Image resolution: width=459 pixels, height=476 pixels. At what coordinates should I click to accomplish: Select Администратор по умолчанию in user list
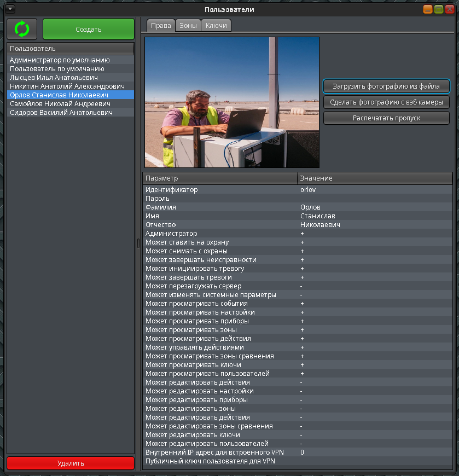(x=60, y=60)
